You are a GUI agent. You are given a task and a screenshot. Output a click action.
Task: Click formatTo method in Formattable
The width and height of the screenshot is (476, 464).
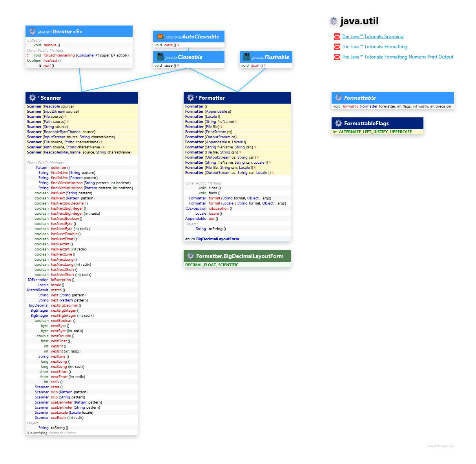(x=398, y=106)
